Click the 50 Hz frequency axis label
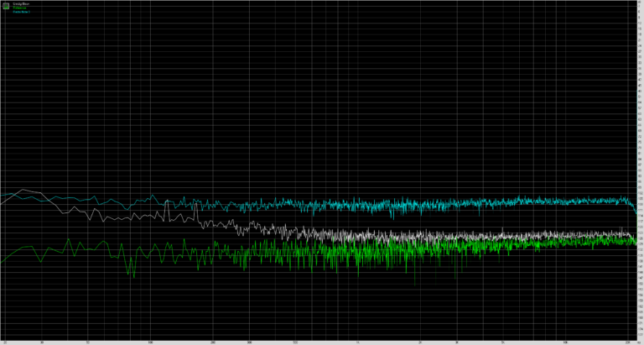This screenshot has height=345, width=644. click(x=87, y=342)
